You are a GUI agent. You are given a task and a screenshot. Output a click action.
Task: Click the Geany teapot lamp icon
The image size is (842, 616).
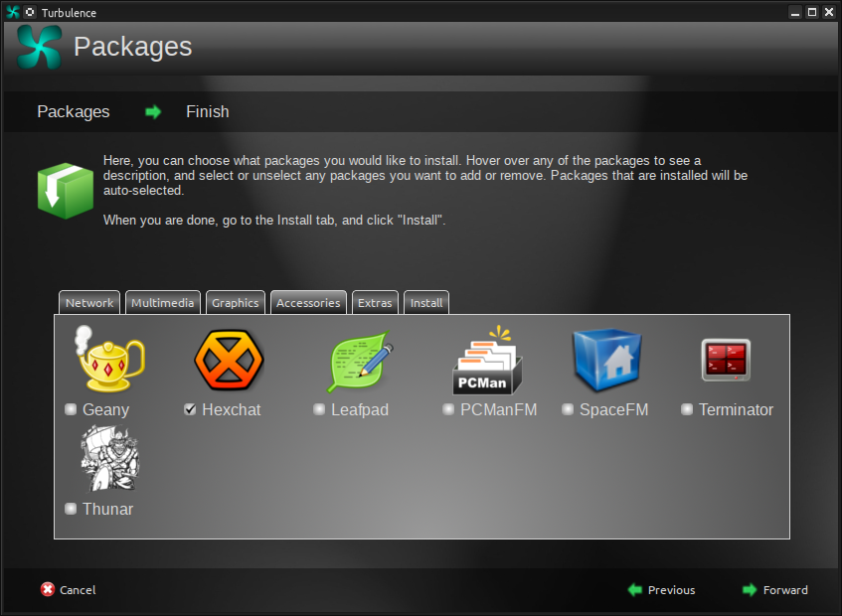point(110,359)
